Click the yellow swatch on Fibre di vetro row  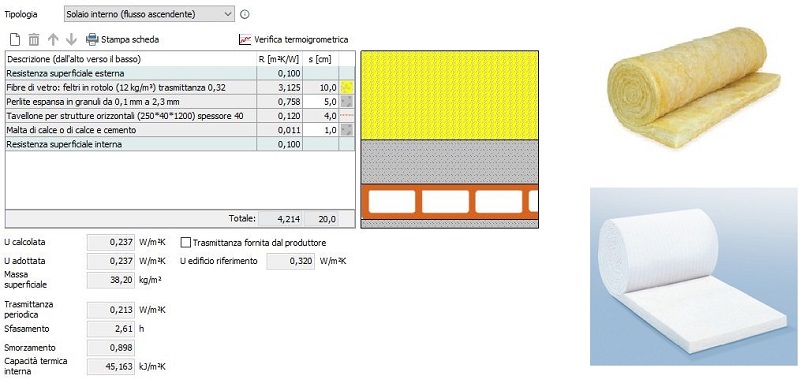(x=346, y=87)
